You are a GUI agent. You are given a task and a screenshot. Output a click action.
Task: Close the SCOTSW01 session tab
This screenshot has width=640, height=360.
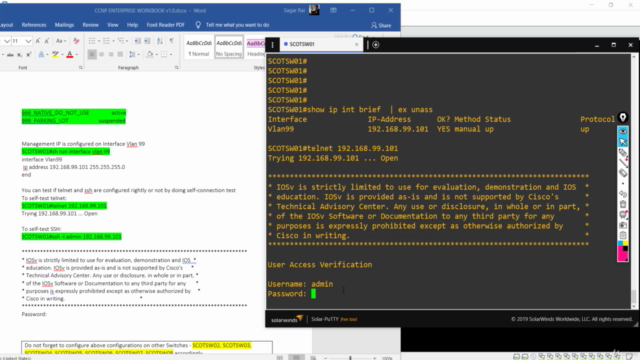tap(356, 44)
